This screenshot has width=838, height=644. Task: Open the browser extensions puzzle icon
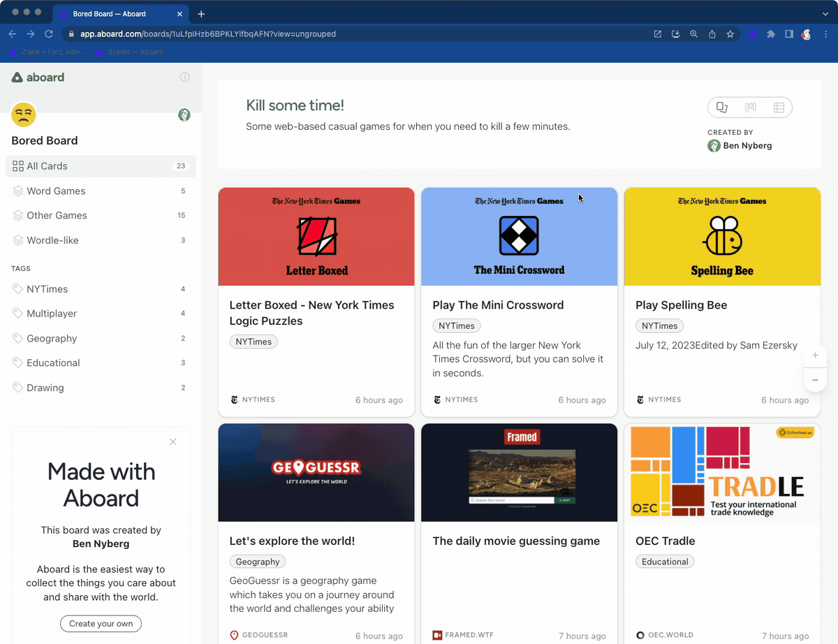tap(771, 34)
